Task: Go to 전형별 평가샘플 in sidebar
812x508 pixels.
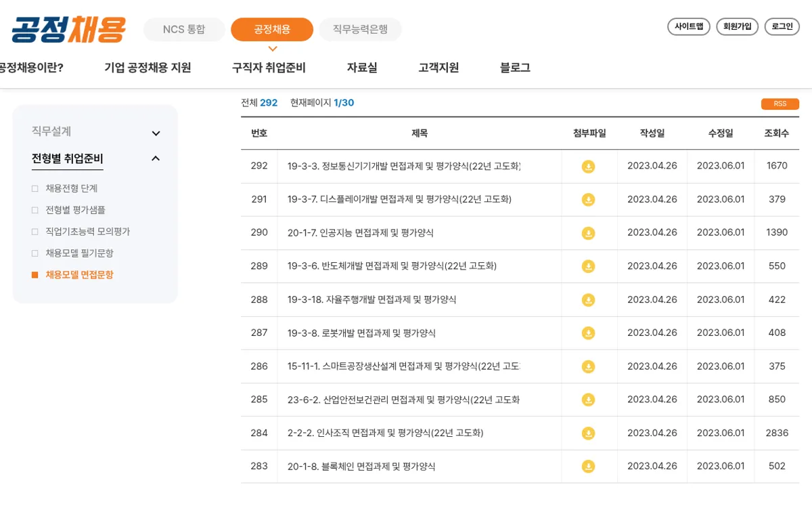Action: (x=75, y=210)
